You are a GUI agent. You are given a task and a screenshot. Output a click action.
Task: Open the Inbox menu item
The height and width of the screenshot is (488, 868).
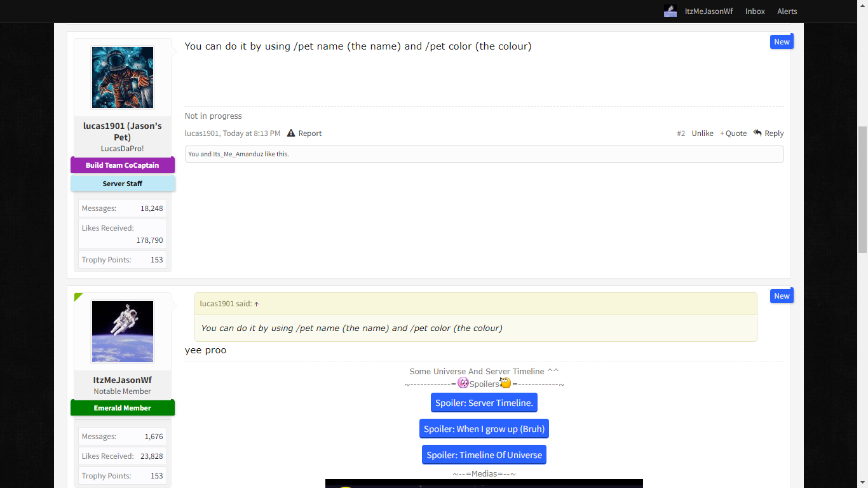755,11
